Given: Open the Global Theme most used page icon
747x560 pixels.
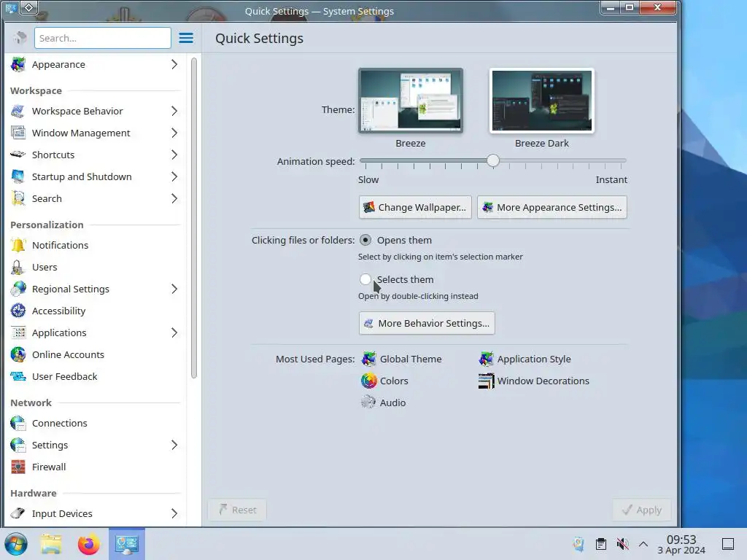Looking at the screenshot, I should pos(368,359).
